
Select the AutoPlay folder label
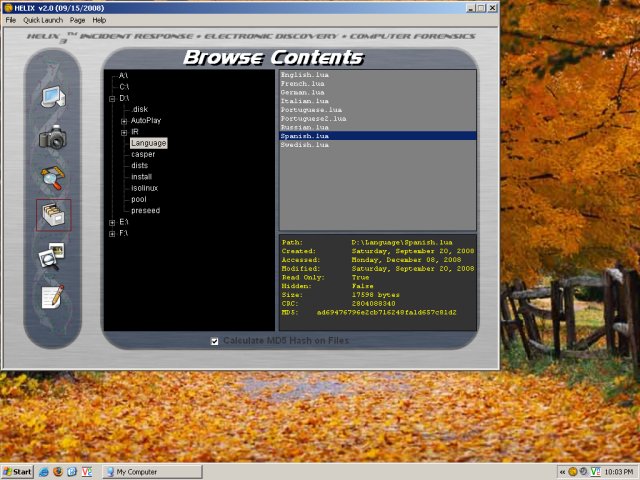pos(146,120)
